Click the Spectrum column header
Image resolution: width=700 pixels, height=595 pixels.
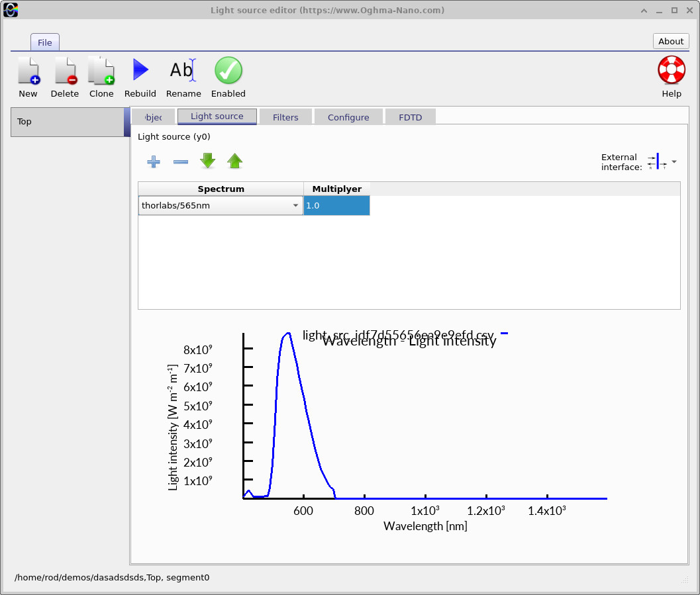coord(221,189)
